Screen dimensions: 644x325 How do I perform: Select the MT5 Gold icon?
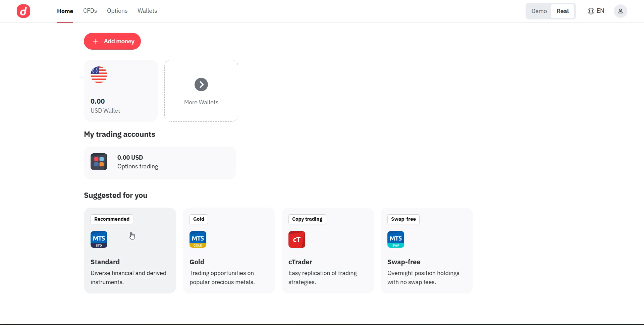tap(198, 239)
